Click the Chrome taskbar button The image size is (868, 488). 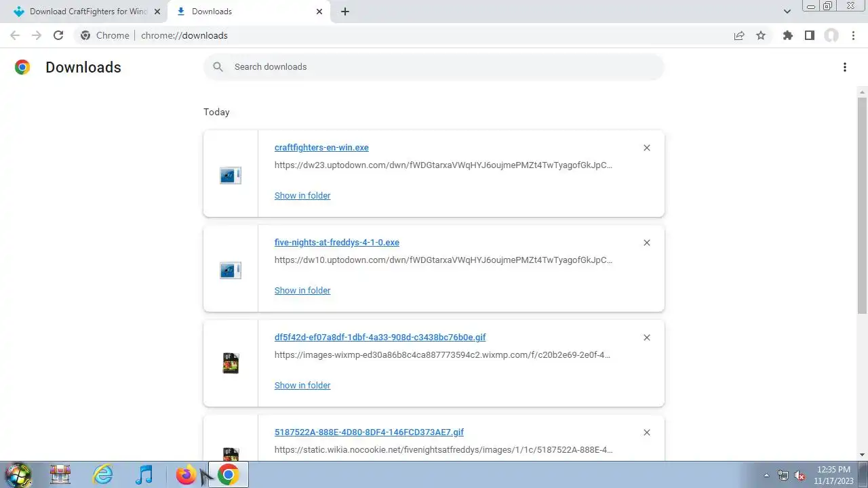pos(228,474)
